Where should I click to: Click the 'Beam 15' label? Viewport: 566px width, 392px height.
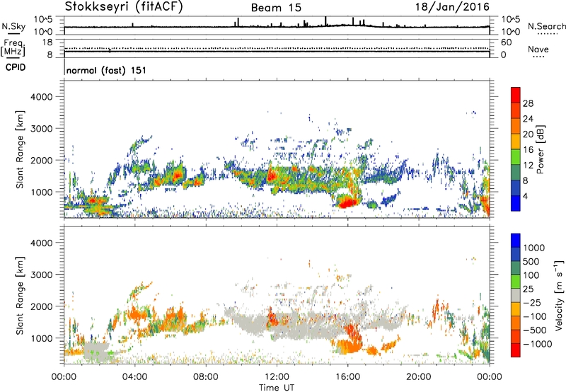pos(276,8)
